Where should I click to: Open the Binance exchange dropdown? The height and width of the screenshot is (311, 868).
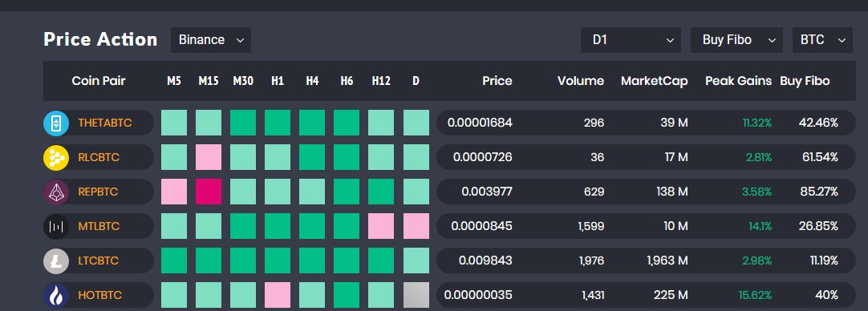(211, 40)
